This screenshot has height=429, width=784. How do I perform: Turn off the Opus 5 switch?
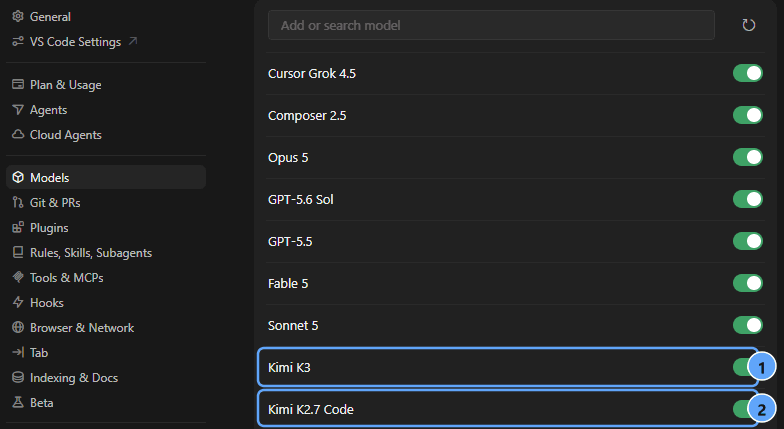[x=748, y=157]
